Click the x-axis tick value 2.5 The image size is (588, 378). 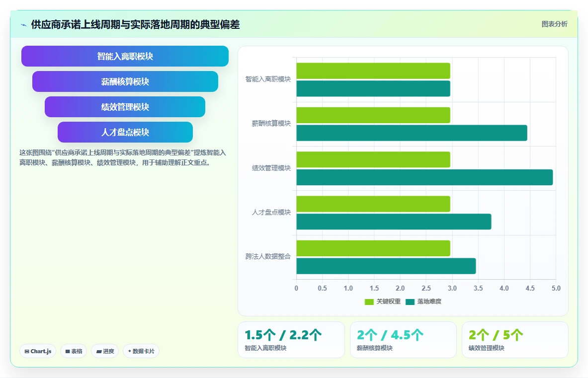coord(426,288)
